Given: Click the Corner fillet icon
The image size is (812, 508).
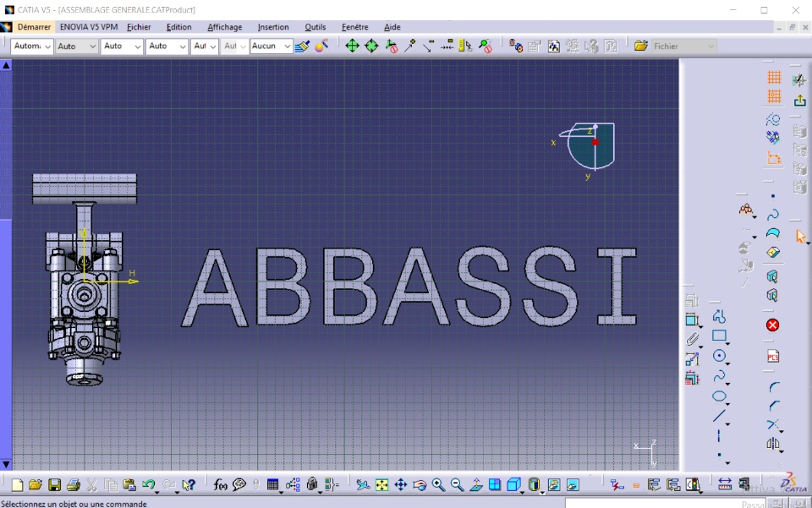Looking at the screenshot, I should click(x=774, y=387).
